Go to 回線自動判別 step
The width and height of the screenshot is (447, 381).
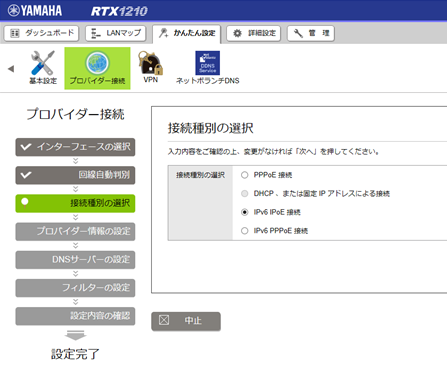75,175
